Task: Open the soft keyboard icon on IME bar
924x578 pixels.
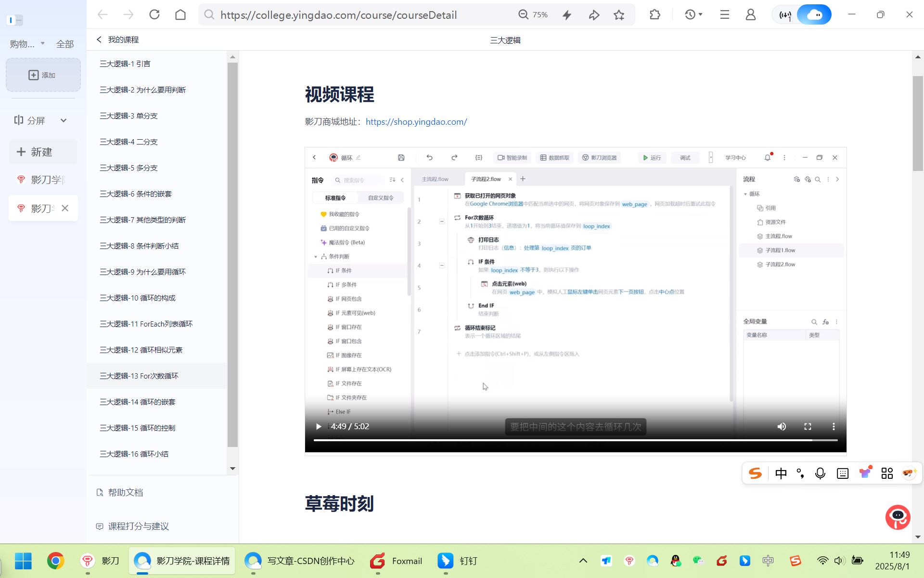Action: coord(843,473)
